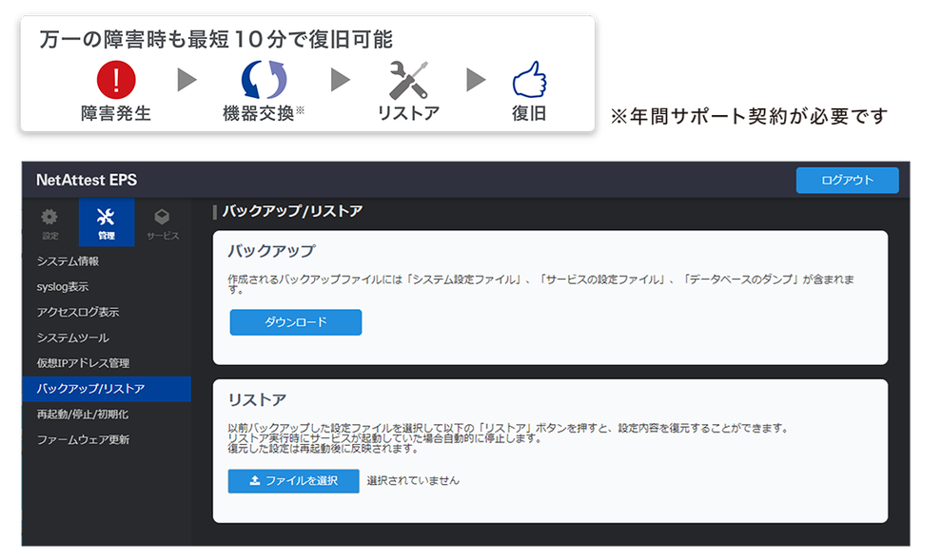Open the 設定 gear tab
This screenshot has height=560, width=942.
tap(50, 222)
